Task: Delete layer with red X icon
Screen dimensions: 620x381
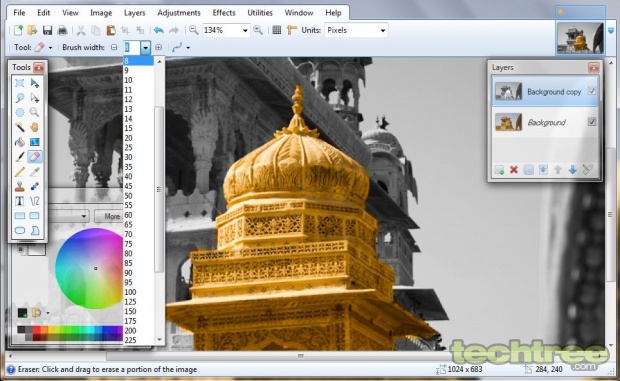Action: click(514, 170)
